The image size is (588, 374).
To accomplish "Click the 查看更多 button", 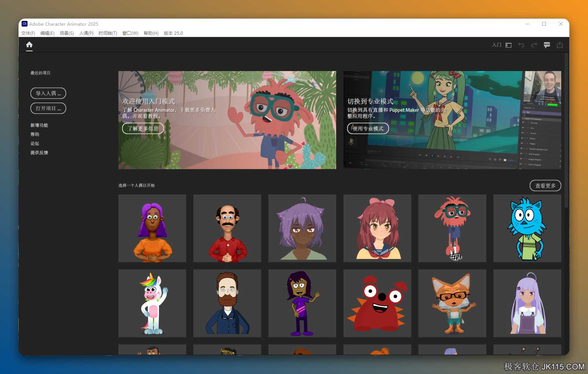I will click(545, 186).
